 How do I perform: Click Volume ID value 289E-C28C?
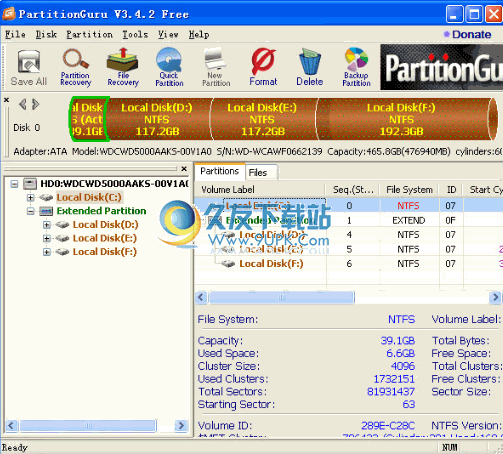click(388, 426)
